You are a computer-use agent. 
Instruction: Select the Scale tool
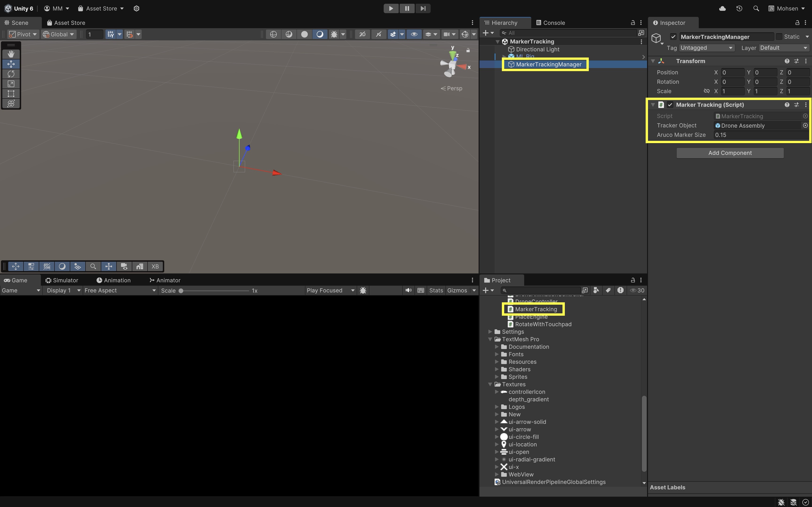[x=11, y=84]
